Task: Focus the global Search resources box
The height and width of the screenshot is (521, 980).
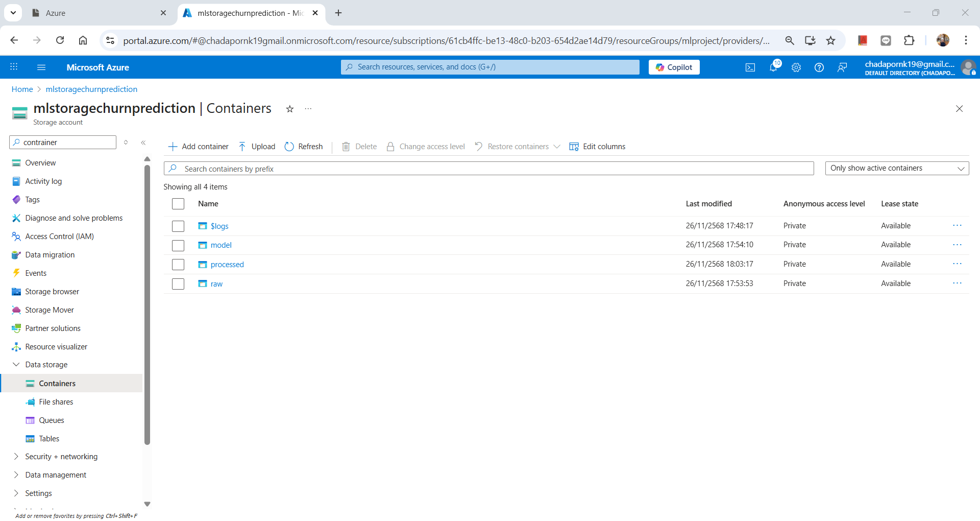Action: click(490, 67)
